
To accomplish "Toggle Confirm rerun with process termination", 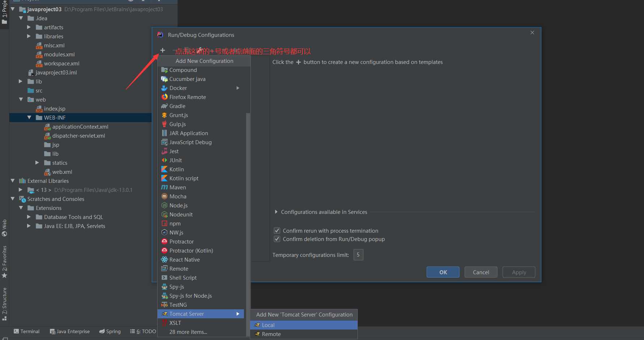I will tap(277, 231).
